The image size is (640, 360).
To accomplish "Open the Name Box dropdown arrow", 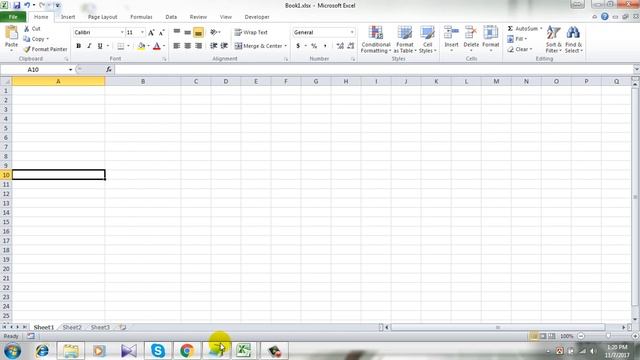I will tap(70, 70).
